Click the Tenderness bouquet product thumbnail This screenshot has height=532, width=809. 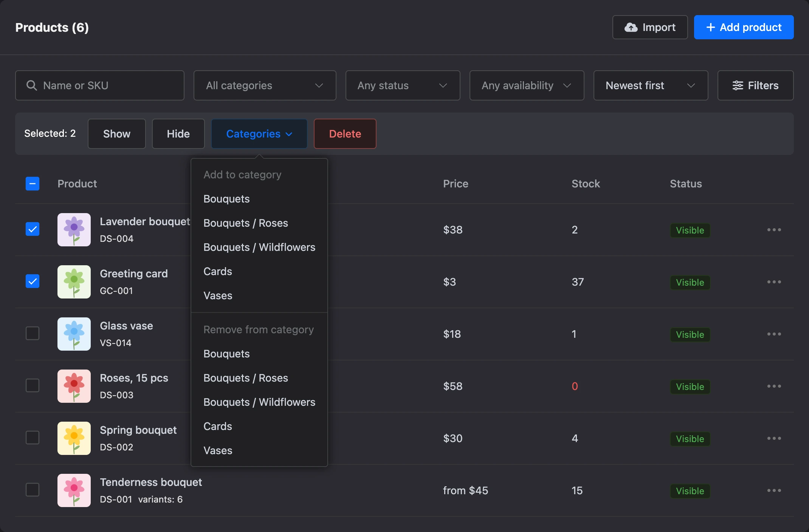pyautogui.click(x=74, y=490)
